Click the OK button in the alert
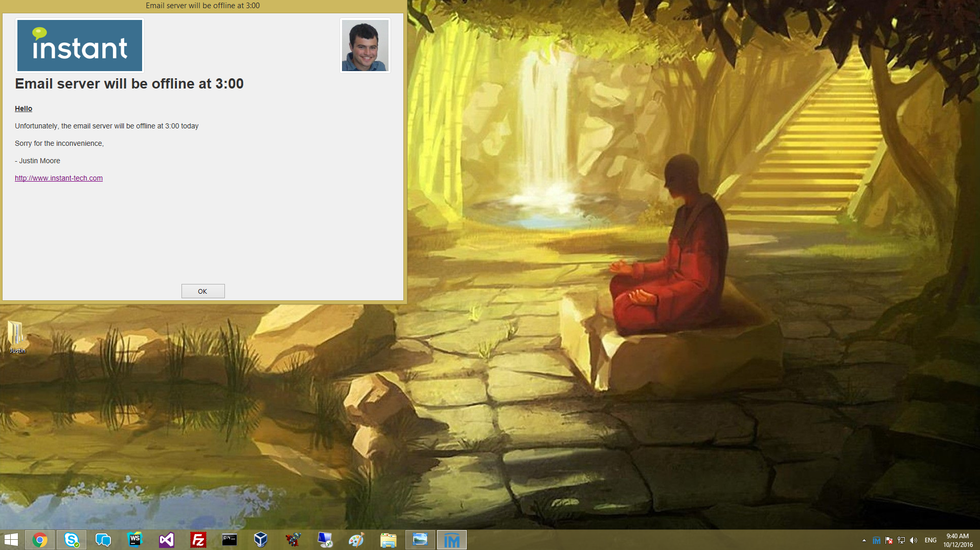 click(x=203, y=291)
